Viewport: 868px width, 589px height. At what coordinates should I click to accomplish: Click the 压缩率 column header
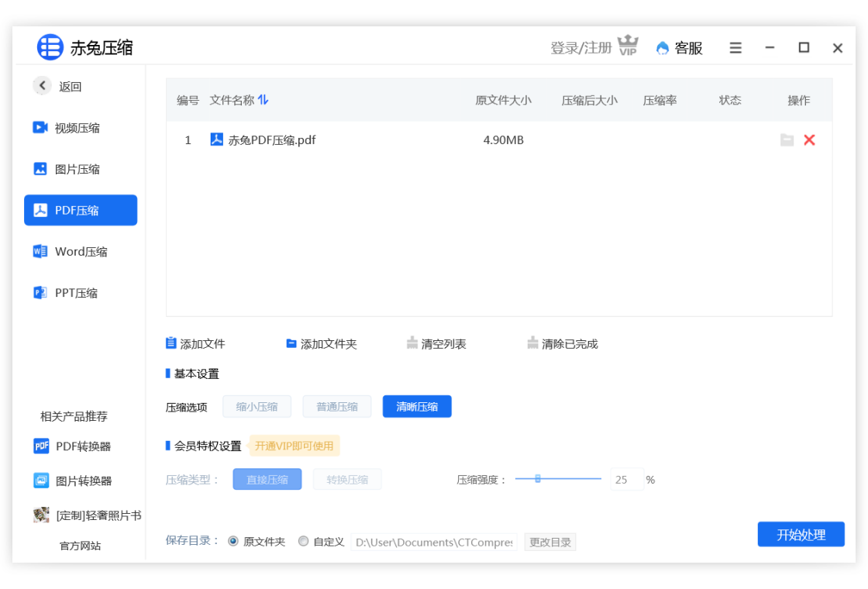660,100
